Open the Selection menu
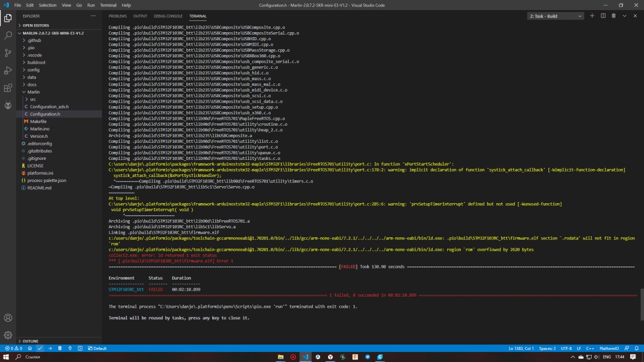 pos(48,5)
